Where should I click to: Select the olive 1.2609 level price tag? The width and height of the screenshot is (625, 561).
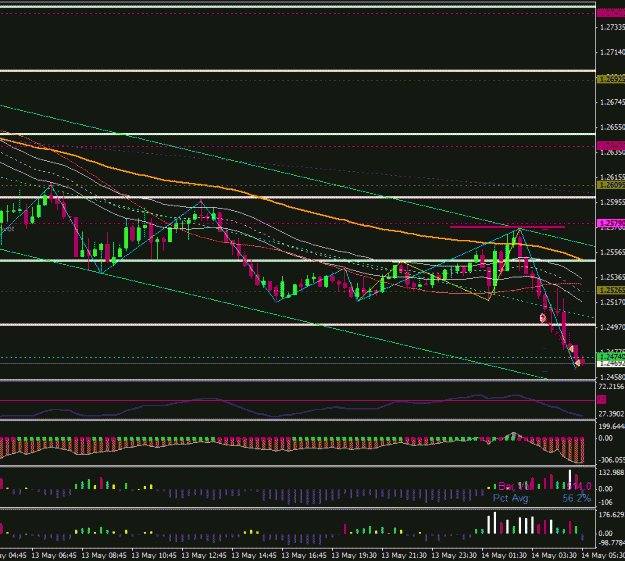(611, 185)
